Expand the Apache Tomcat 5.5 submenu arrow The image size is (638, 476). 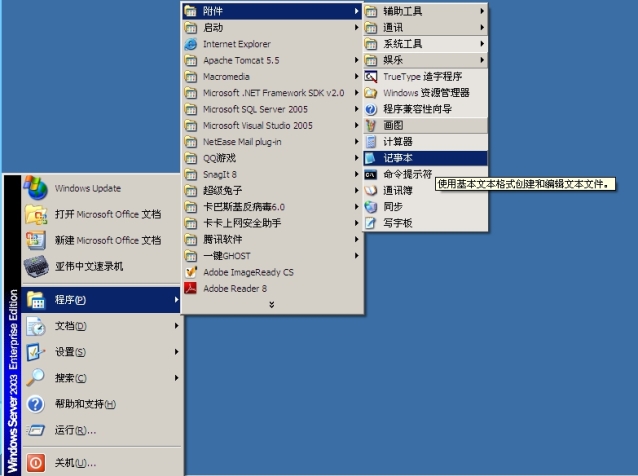[x=356, y=60]
